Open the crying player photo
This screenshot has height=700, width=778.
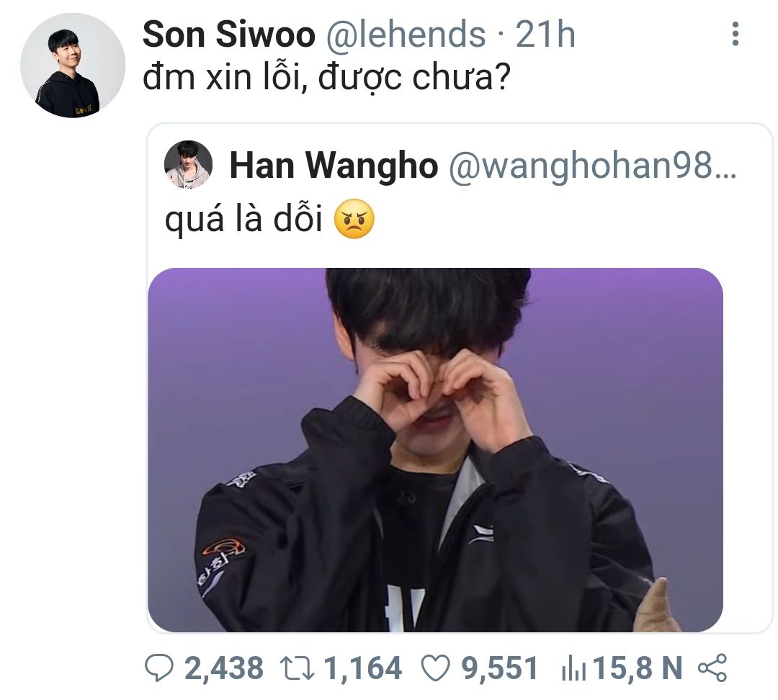point(435,450)
